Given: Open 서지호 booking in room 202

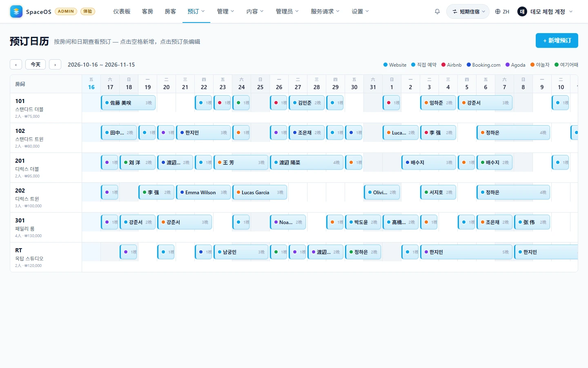Looking at the screenshot, I should 438,192.
